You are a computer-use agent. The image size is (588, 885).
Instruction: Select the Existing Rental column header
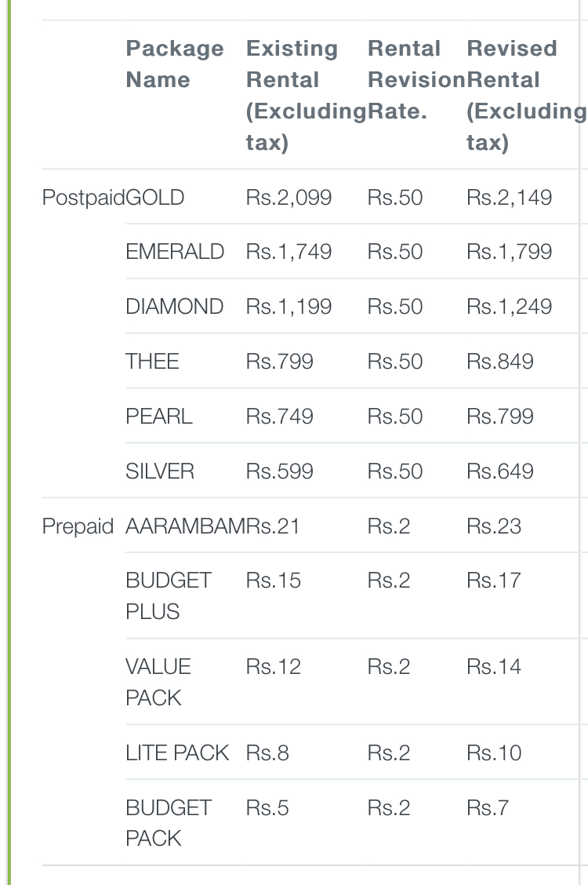[306, 95]
